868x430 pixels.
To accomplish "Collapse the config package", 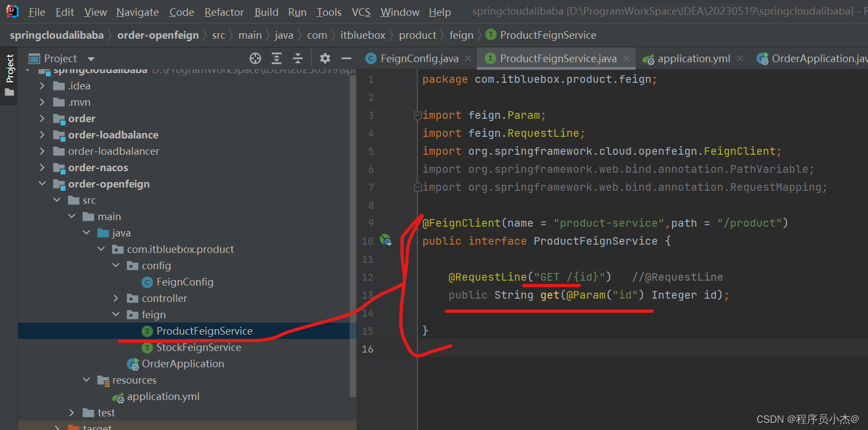I will tap(116, 265).
